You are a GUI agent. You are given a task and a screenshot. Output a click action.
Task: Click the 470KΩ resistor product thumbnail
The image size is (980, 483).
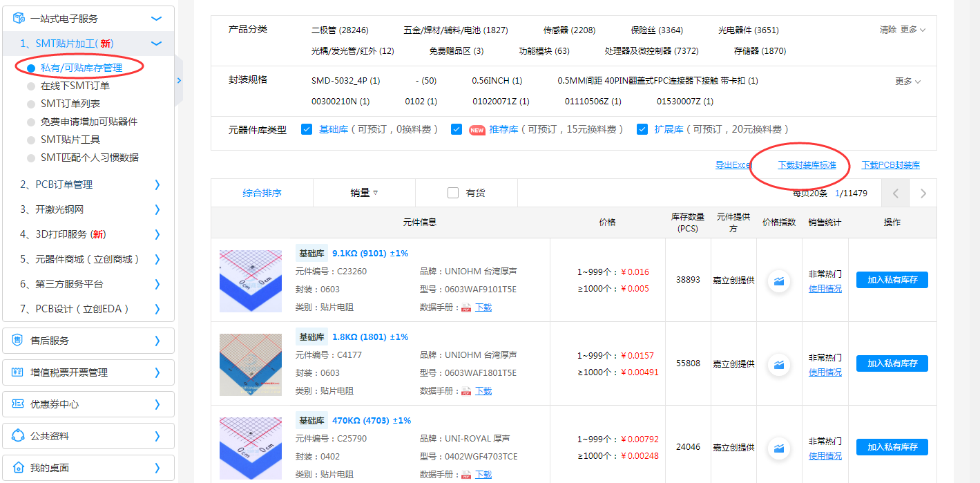coord(251,447)
